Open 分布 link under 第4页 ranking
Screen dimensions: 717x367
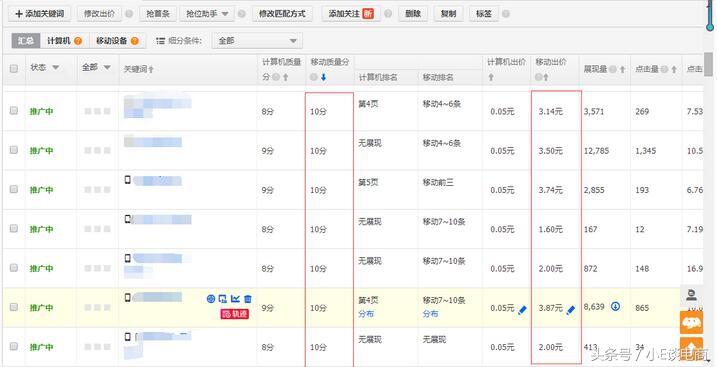365,314
